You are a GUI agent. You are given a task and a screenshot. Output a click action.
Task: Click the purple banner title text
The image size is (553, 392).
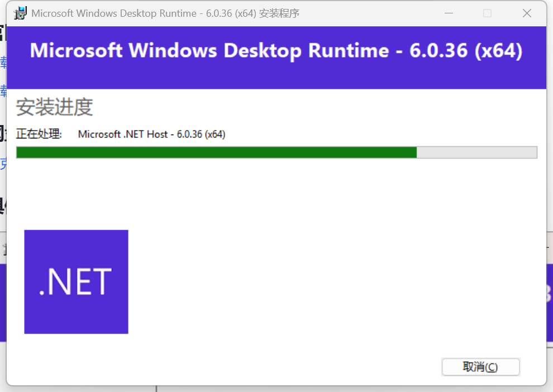(x=276, y=50)
